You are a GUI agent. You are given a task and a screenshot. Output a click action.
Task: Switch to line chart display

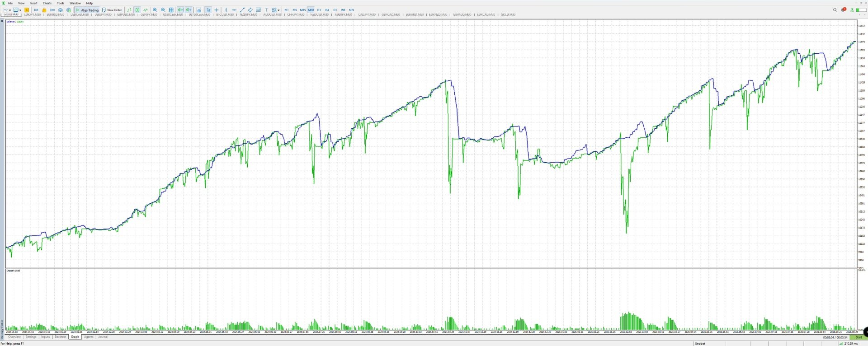[x=146, y=10]
